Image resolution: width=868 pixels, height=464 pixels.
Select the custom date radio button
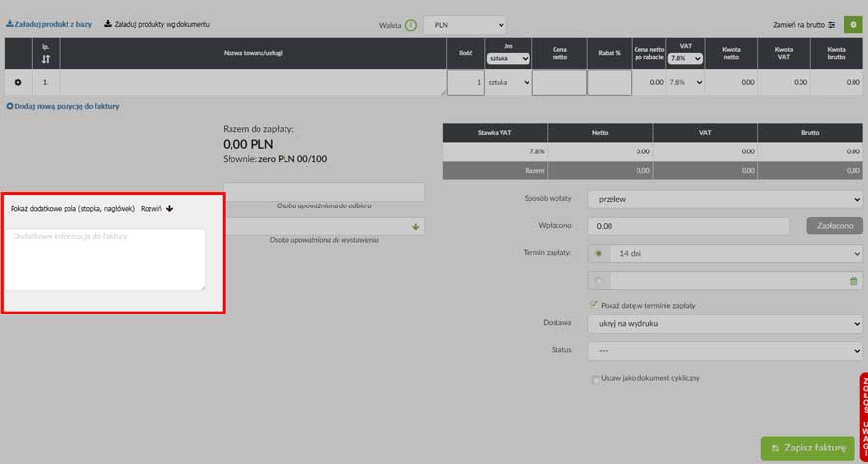point(598,281)
